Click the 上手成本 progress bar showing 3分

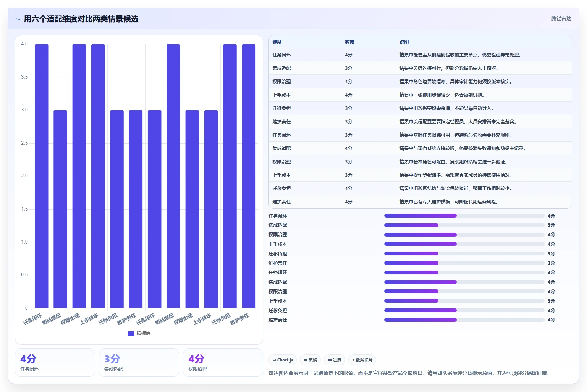tap(464, 301)
